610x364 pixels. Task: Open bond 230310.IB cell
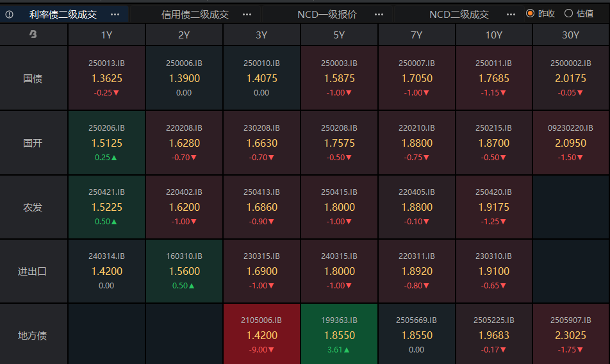point(493,271)
